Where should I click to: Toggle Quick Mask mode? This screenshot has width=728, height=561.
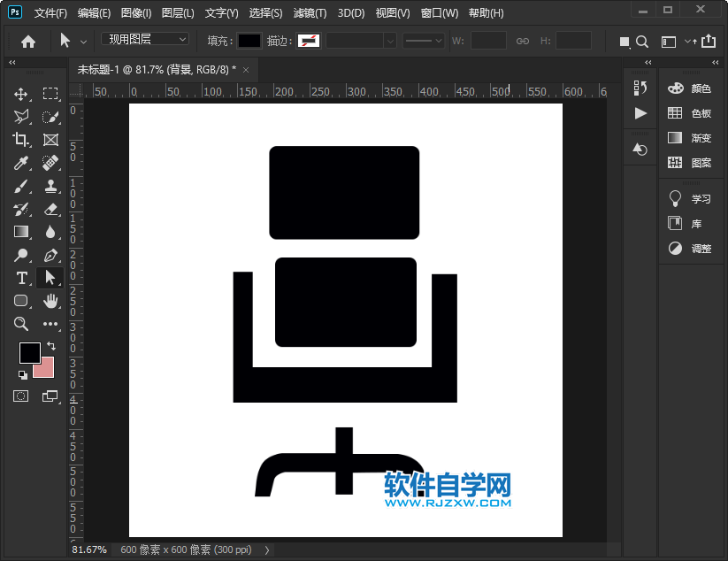click(x=20, y=396)
